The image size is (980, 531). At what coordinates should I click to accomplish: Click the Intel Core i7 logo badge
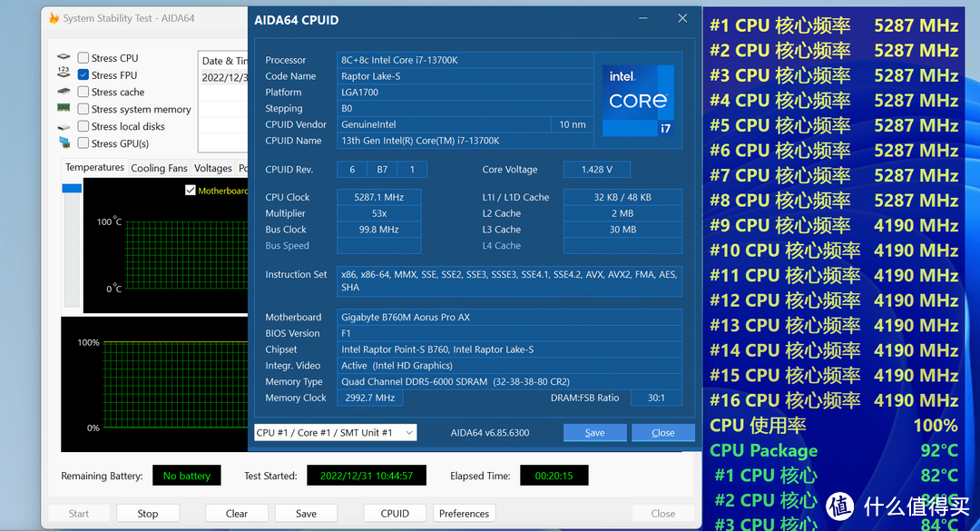pos(638,100)
